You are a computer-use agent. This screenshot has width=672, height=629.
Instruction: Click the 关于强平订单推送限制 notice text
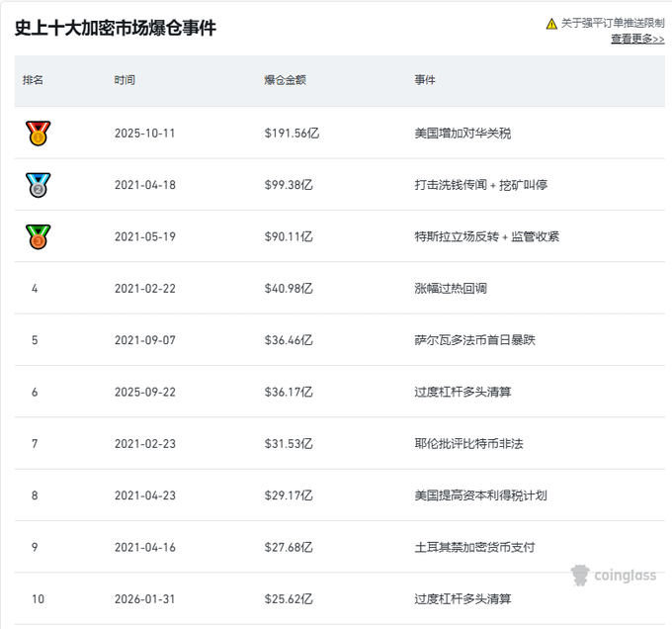tap(613, 24)
